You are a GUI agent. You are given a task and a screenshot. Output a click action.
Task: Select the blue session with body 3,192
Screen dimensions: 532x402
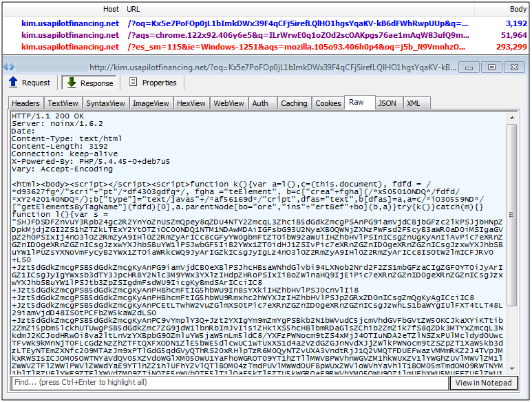[266, 23]
